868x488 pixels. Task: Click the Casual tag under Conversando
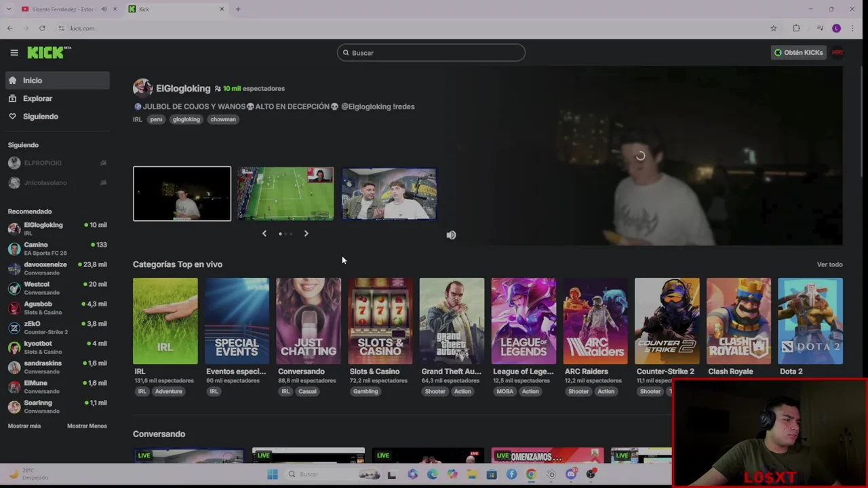[x=307, y=391]
